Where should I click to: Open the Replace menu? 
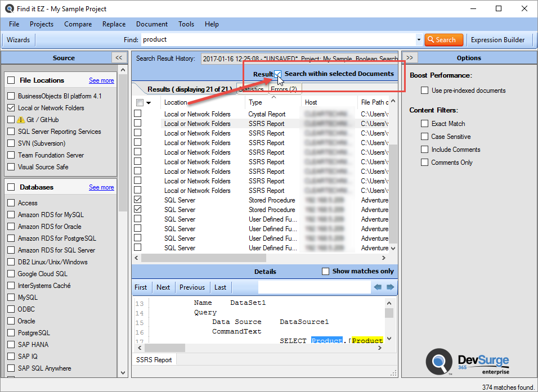[x=114, y=24]
